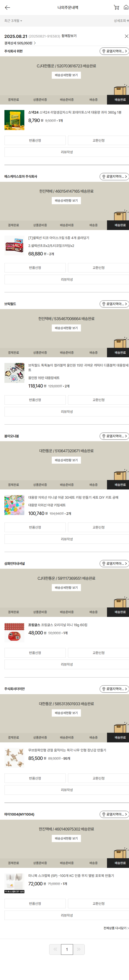Open the 셀렉션 티코 아이스크림 product thumbnail
The width and height of the screenshot is (129, 980).
click(14, 245)
